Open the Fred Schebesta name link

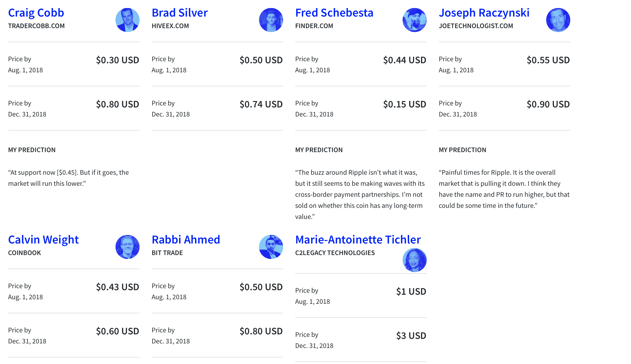(x=334, y=13)
